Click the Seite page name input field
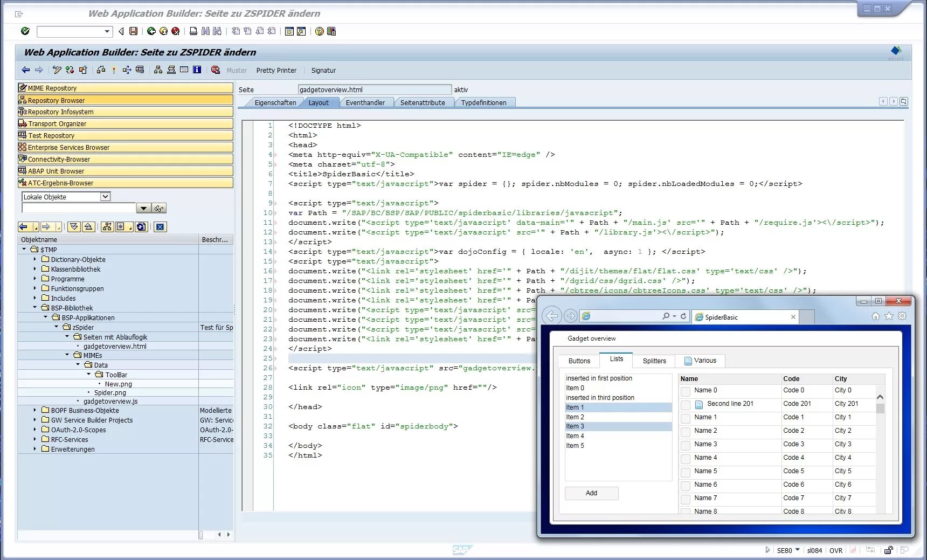 375,89
